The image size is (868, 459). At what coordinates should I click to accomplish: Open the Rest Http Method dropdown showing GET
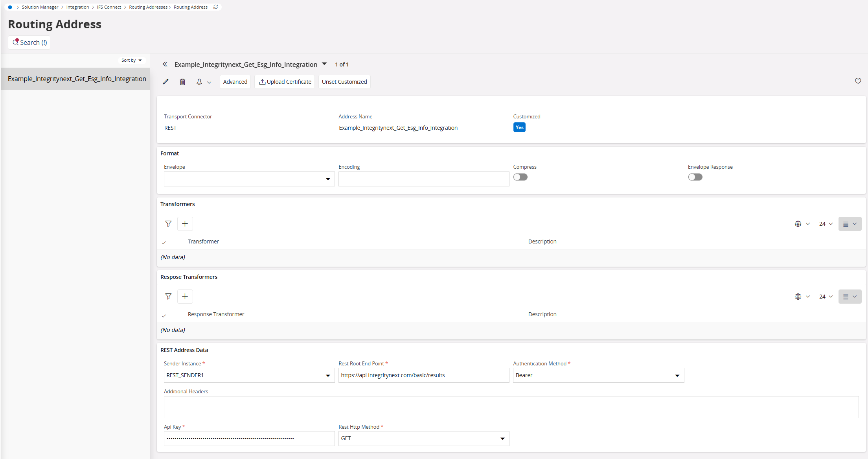click(x=502, y=438)
